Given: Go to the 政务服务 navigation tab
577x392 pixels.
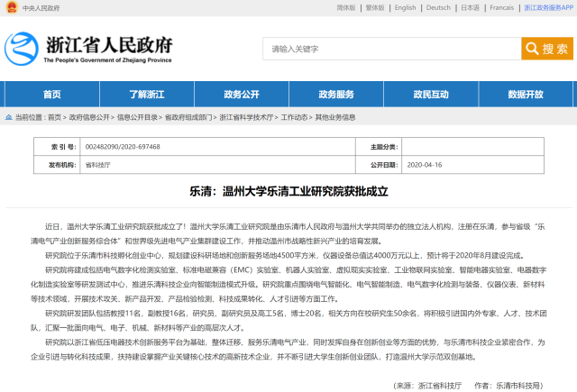Looking at the screenshot, I should [336, 95].
